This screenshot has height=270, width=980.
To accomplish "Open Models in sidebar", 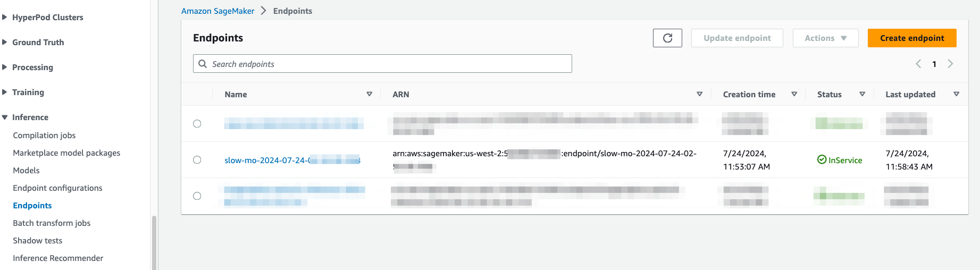I will pos(26,171).
